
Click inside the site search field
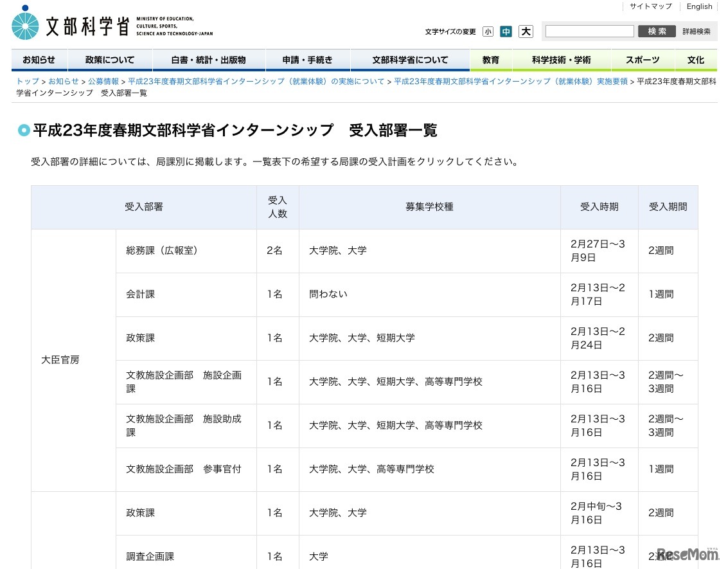click(x=589, y=30)
